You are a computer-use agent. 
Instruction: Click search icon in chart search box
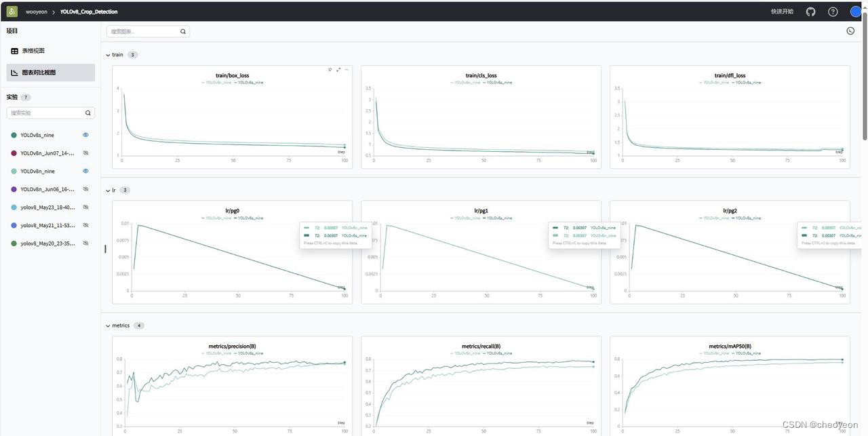pos(182,31)
